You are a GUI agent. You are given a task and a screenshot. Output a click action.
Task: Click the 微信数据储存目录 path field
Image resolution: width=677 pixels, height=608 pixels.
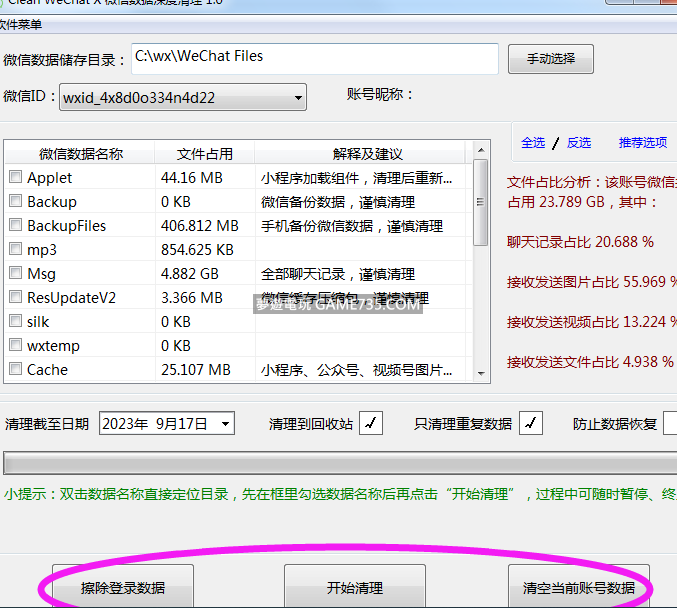pyautogui.click(x=314, y=58)
